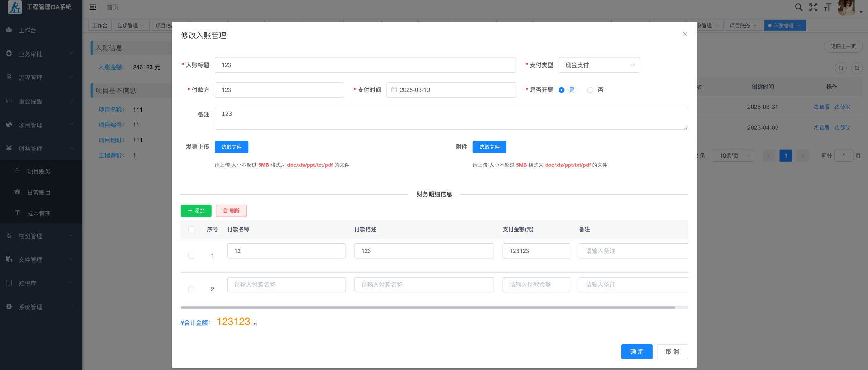868x370 pixels.
Task: Close the 修改入账管理 dialog with X
Action: (x=684, y=34)
